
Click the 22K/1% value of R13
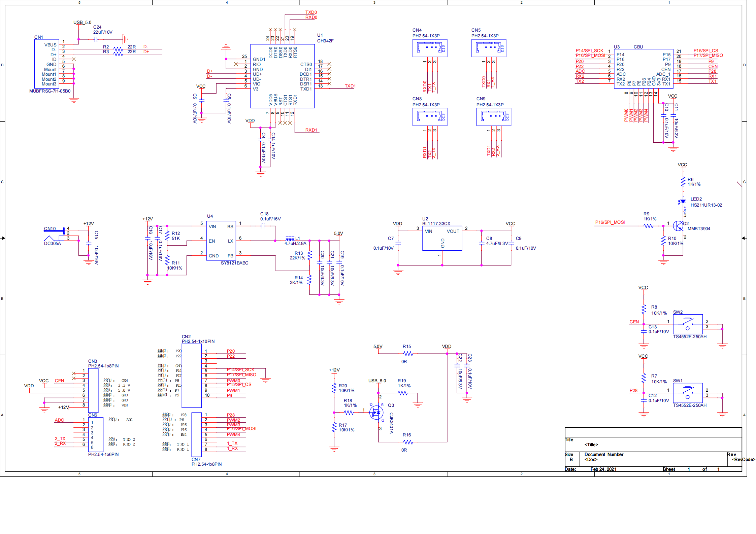(x=297, y=258)
